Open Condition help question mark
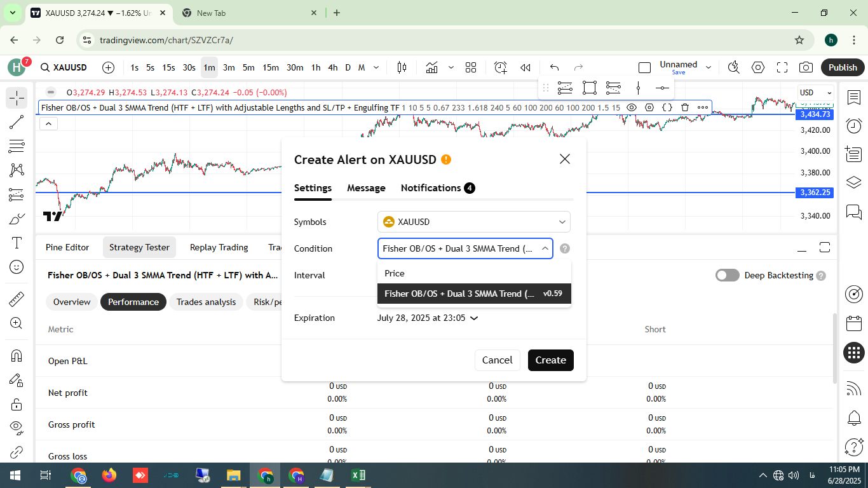This screenshot has height=488, width=868. (x=564, y=248)
